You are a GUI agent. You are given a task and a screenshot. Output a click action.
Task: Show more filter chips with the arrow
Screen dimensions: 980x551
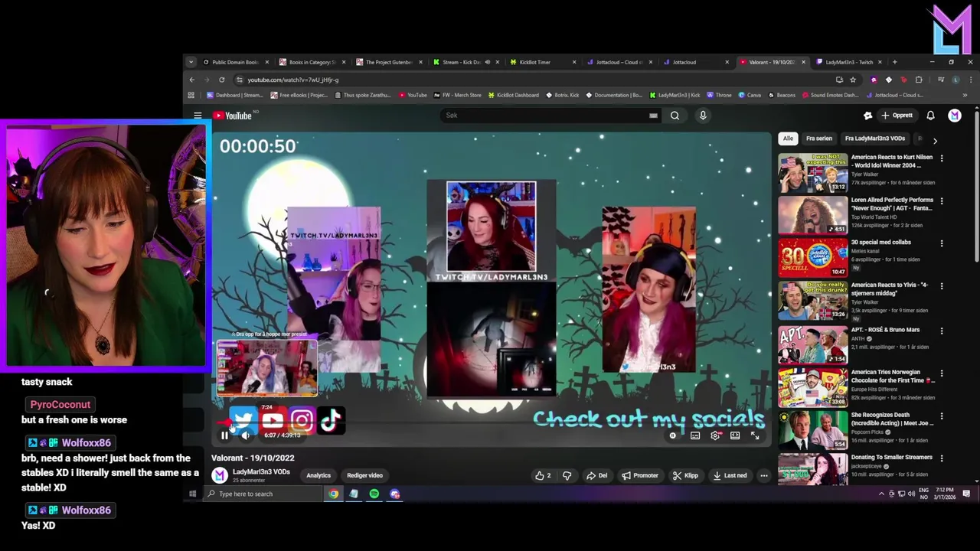tap(935, 140)
